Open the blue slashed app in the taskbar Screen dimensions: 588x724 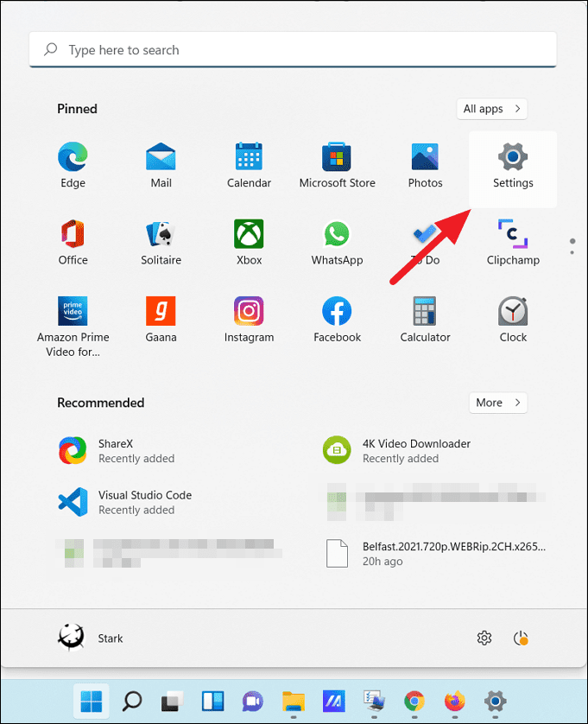point(333,702)
